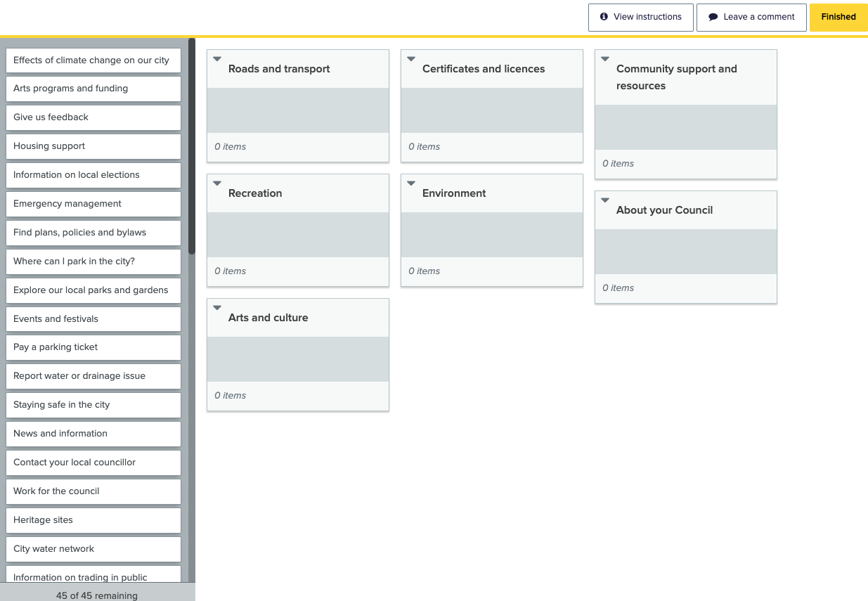The image size is (868, 601).
Task: Click the info icon beside View instructions
Action: (x=604, y=17)
